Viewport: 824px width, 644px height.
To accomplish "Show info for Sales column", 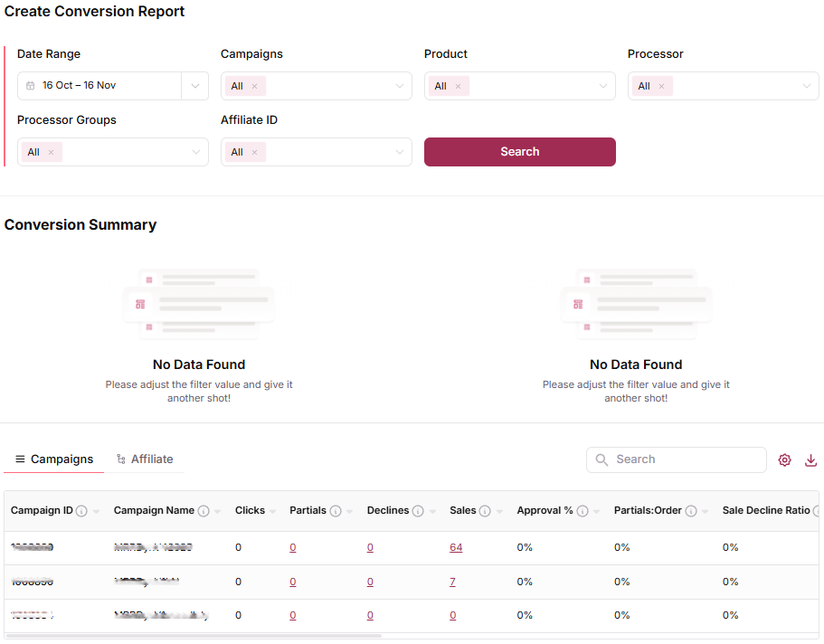I will pos(485,511).
